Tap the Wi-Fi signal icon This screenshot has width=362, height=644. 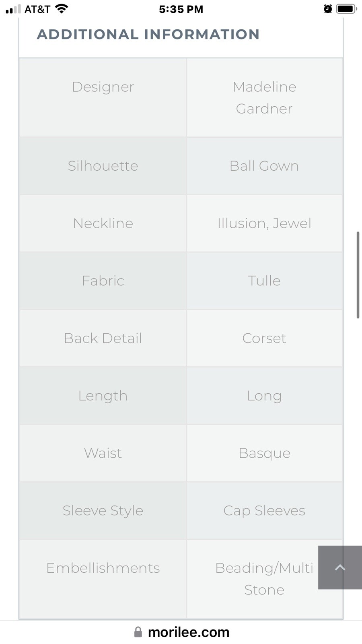click(62, 9)
